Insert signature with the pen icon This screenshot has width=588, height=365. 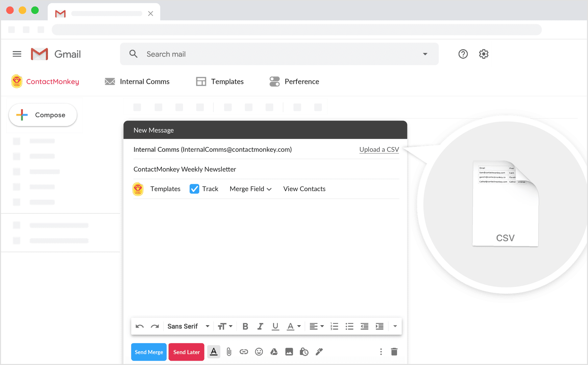(319, 352)
